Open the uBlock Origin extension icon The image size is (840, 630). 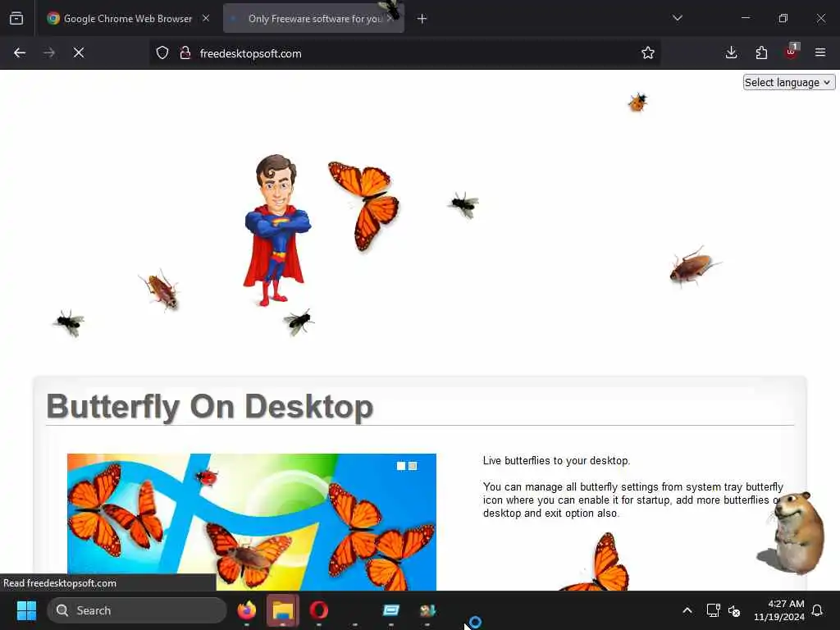(792, 52)
